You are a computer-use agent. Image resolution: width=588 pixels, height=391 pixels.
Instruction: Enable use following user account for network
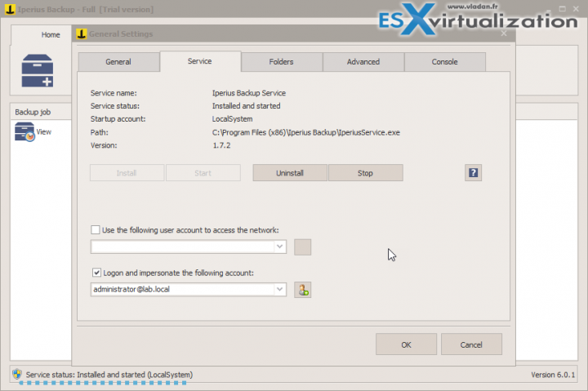(96, 230)
